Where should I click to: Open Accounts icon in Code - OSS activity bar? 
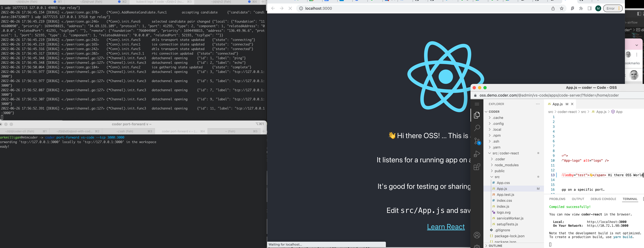(477, 235)
